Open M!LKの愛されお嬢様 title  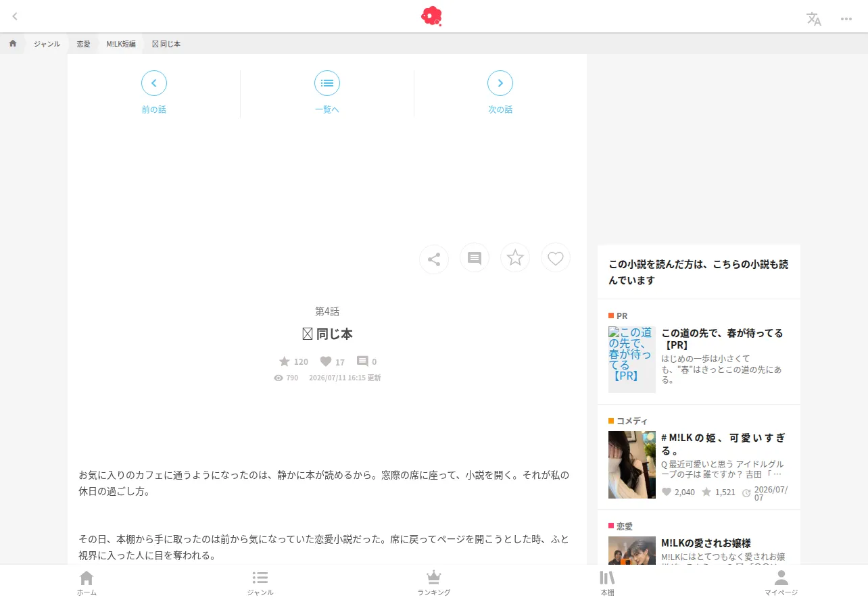pos(706,543)
